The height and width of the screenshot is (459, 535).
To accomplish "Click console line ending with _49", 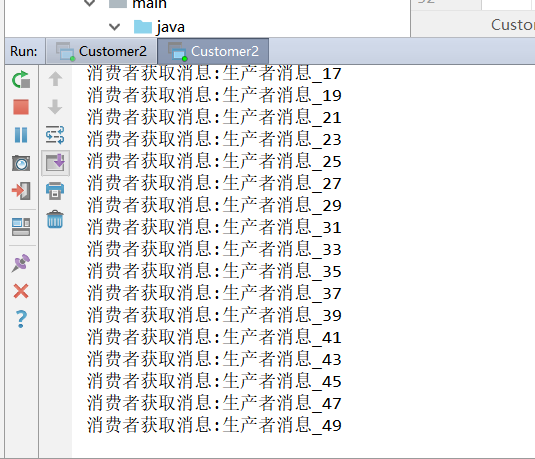I will click(x=214, y=426).
